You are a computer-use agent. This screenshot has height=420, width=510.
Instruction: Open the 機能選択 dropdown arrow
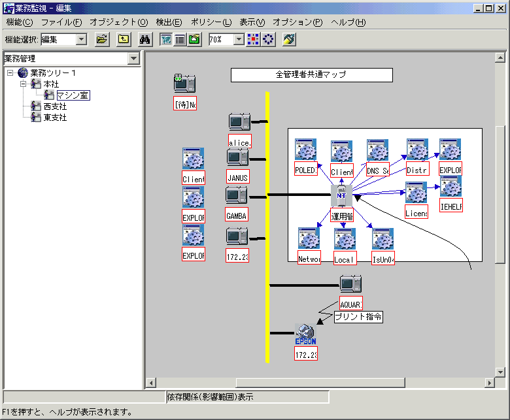pos(82,40)
